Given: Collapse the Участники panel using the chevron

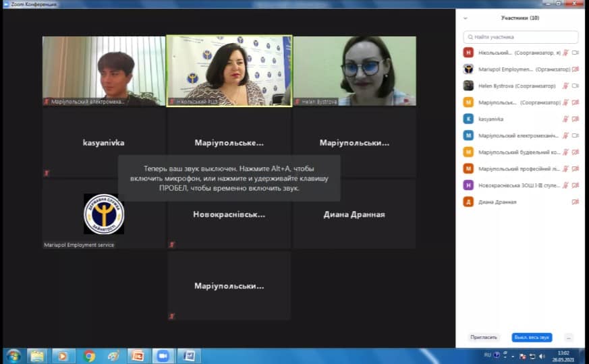Looking at the screenshot, I should [x=466, y=18].
